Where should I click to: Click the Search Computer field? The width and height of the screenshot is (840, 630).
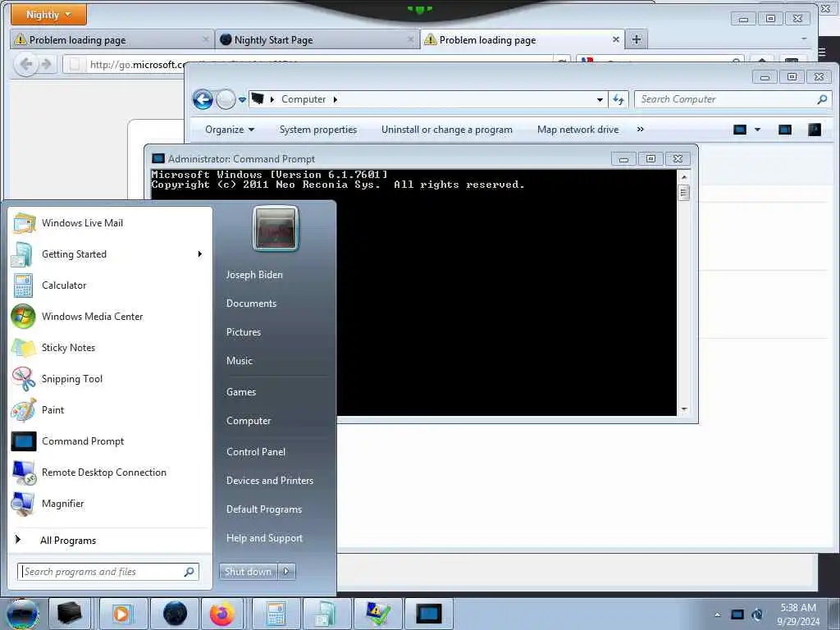point(732,99)
